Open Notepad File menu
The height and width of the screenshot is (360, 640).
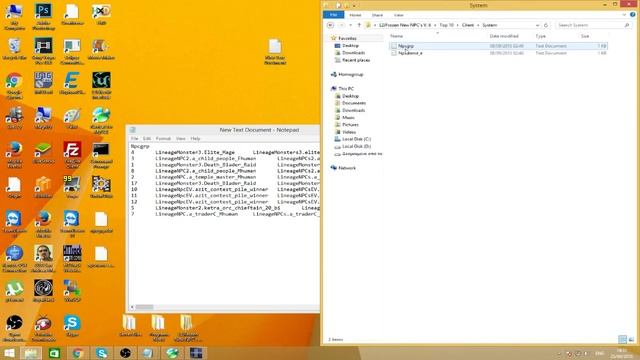pos(134,138)
